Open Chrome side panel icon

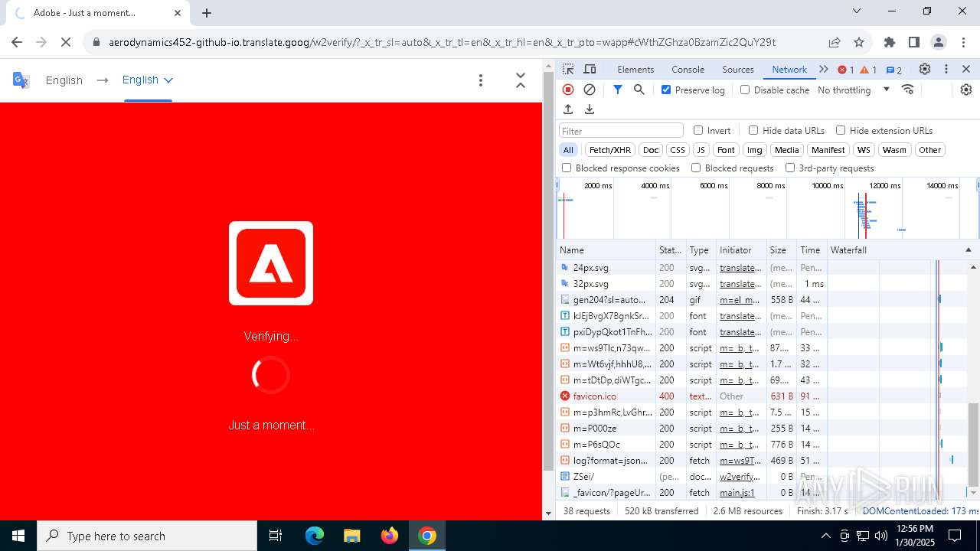click(914, 42)
